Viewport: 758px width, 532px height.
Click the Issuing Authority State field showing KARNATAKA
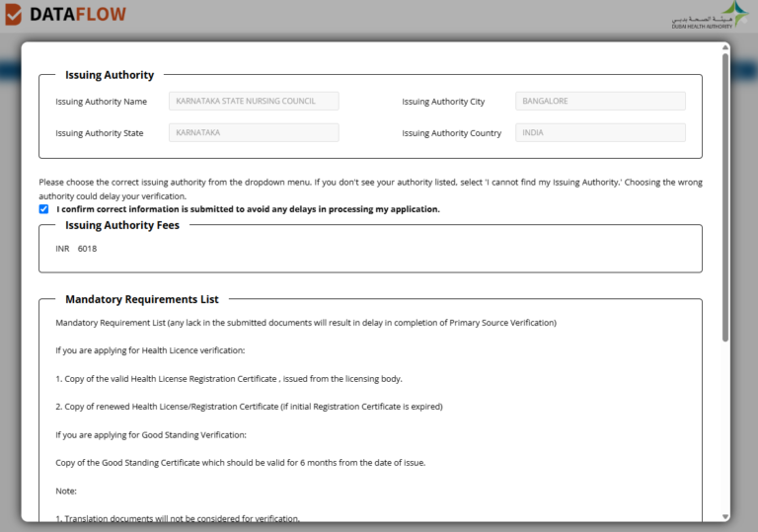[x=254, y=132]
